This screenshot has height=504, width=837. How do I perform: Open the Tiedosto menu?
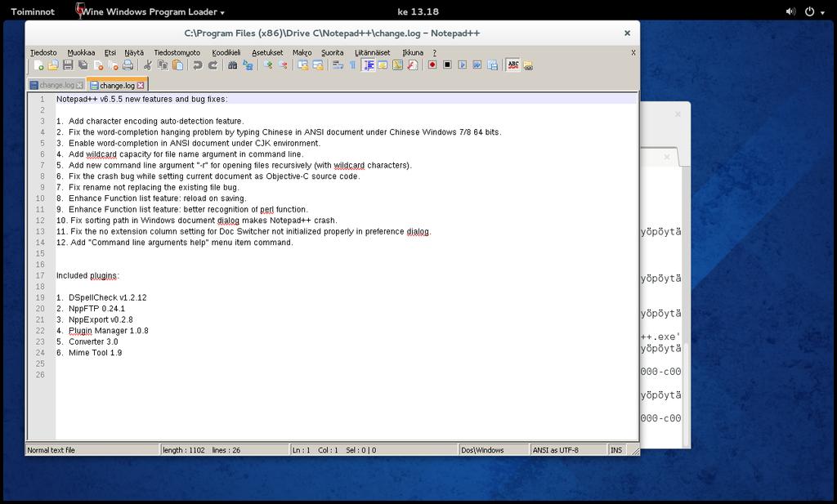point(43,52)
